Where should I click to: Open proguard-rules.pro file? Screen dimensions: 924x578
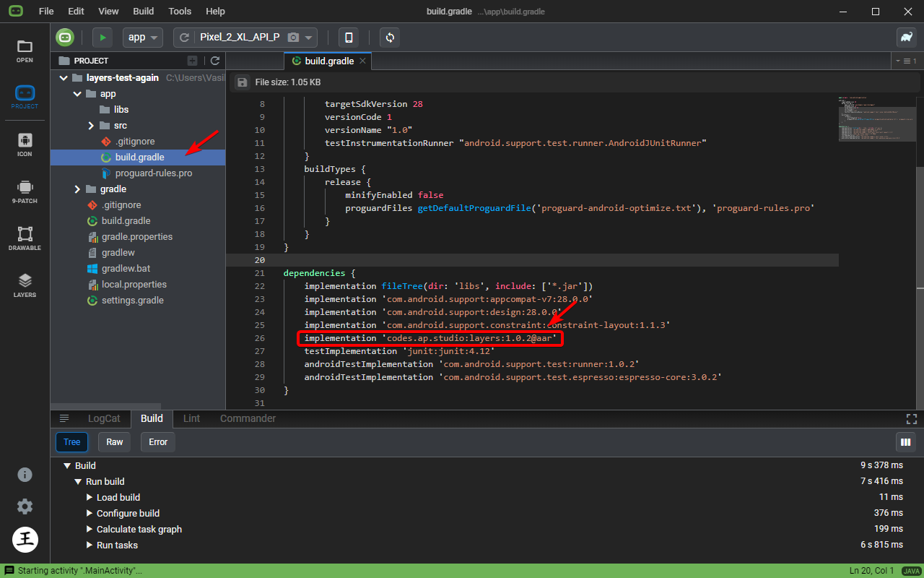(x=153, y=173)
